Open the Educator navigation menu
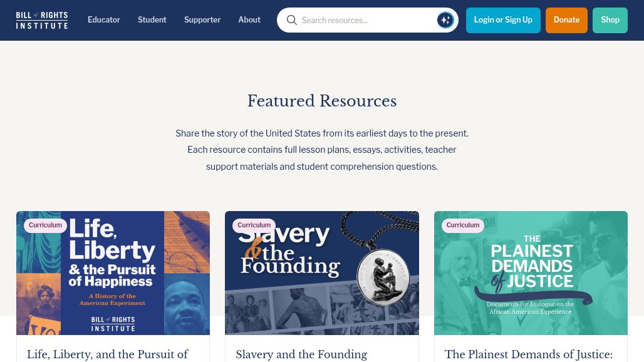Screen dimensions: 644x362 (104, 19)
